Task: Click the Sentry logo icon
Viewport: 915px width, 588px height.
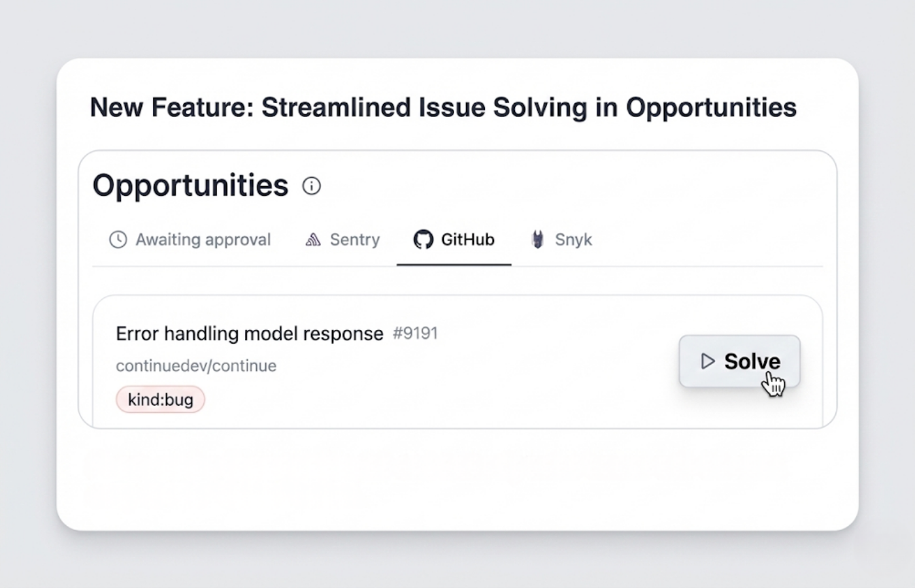Action: click(x=313, y=240)
